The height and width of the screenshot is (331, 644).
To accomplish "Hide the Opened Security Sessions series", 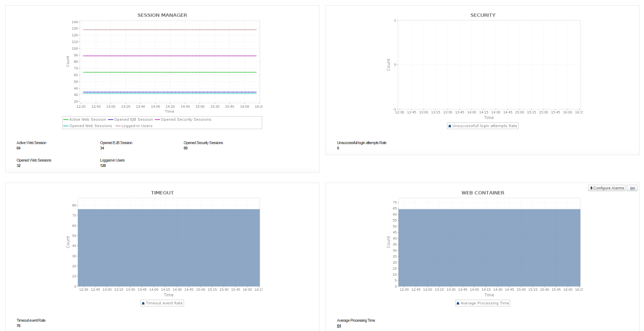I will [185, 119].
